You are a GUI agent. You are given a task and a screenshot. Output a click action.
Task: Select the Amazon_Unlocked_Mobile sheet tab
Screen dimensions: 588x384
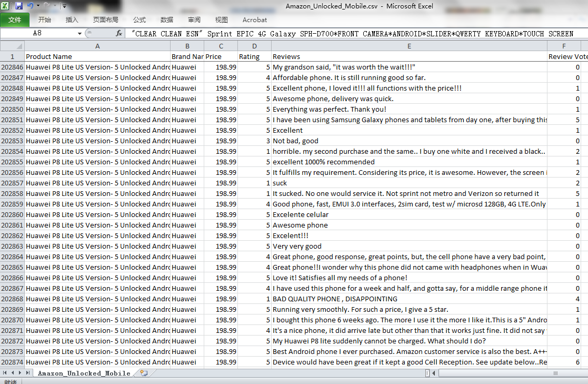click(x=84, y=373)
